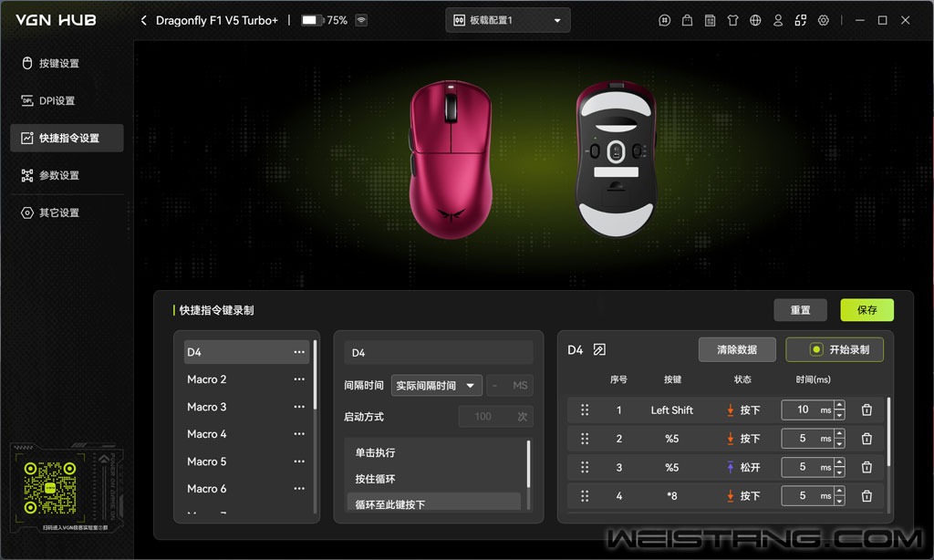Click the pink mouse top-view image
This screenshot has width=934, height=560.
pyautogui.click(x=451, y=160)
